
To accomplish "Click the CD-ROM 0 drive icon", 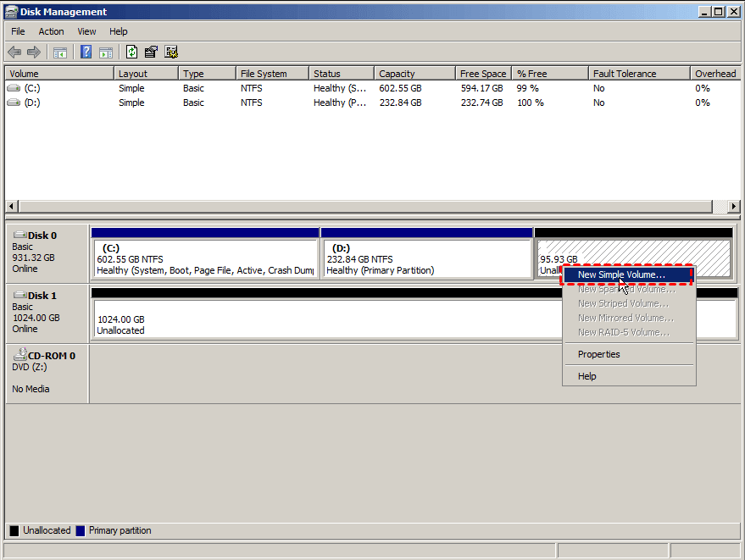I will 20,354.
